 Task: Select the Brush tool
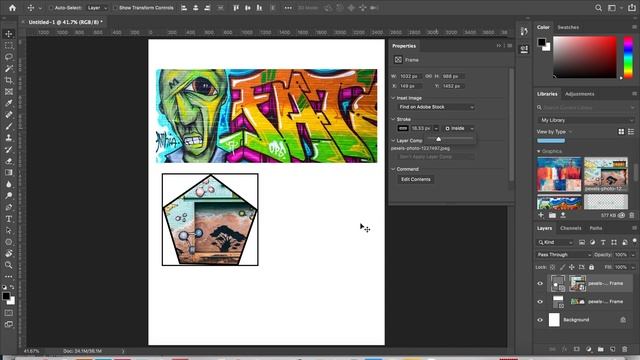tap(9, 126)
